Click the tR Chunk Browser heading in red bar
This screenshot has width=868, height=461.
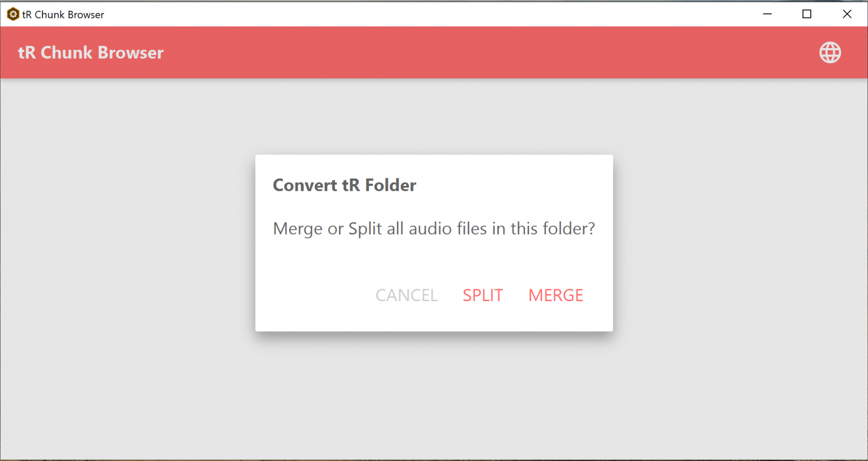[91, 53]
